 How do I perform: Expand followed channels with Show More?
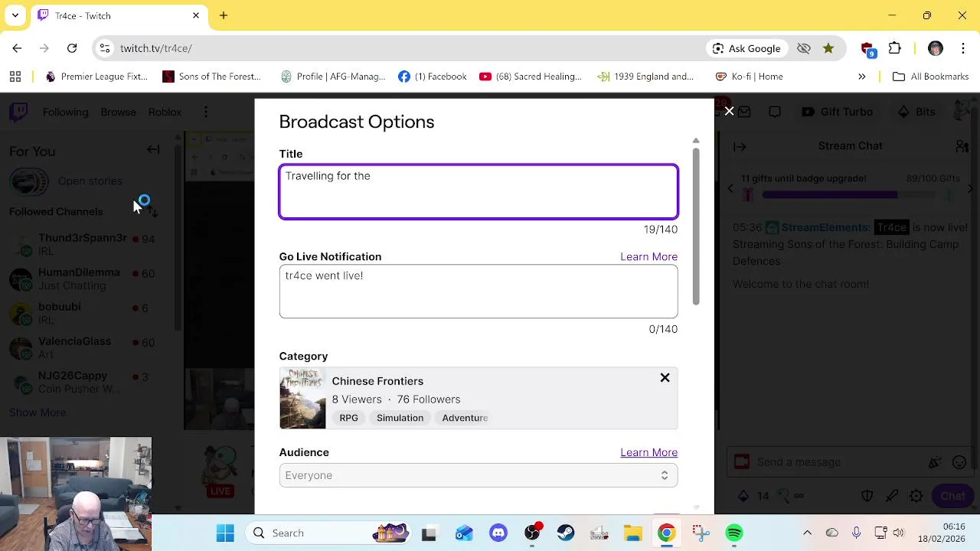pos(38,412)
